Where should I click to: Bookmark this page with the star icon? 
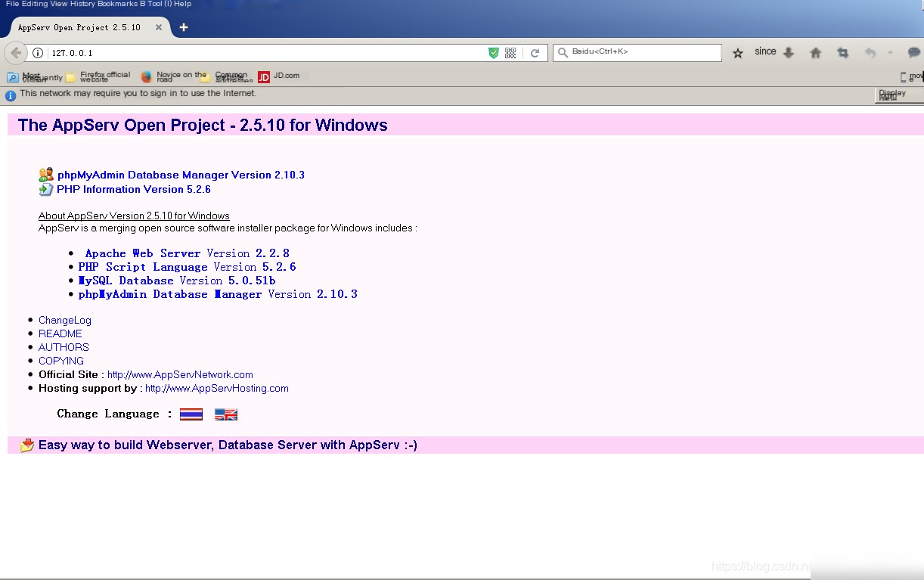(738, 53)
